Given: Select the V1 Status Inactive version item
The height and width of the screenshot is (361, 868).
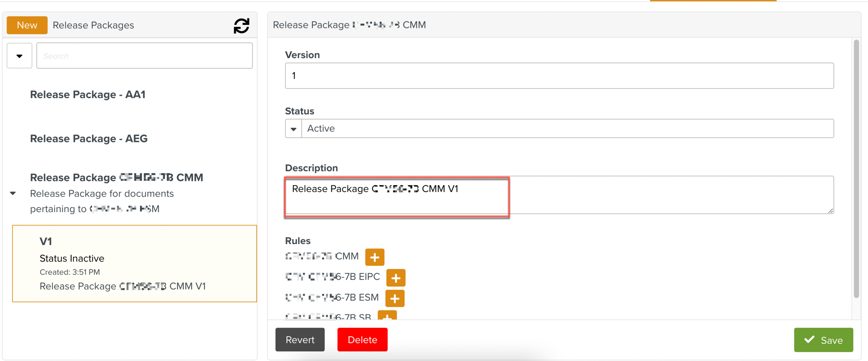Looking at the screenshot, I should [x=134, y=263].
